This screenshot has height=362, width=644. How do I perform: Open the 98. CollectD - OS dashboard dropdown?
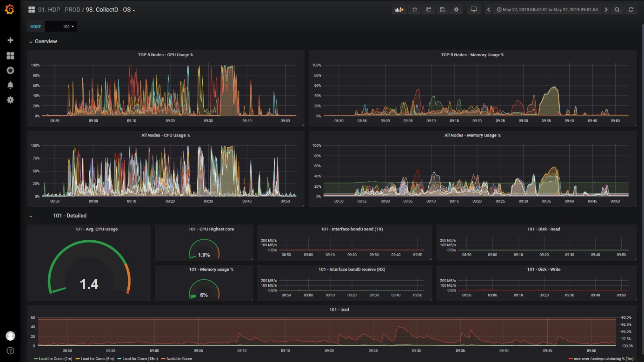coord(111,9)
